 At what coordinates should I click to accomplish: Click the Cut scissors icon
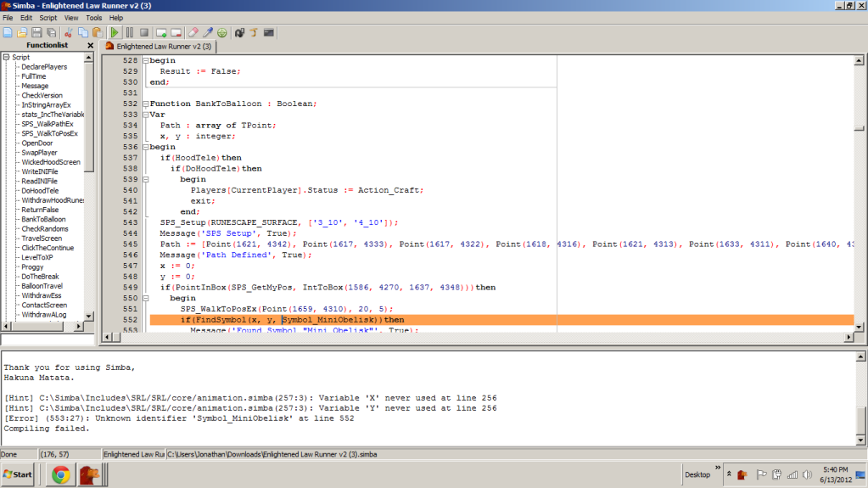pos(69,32)
